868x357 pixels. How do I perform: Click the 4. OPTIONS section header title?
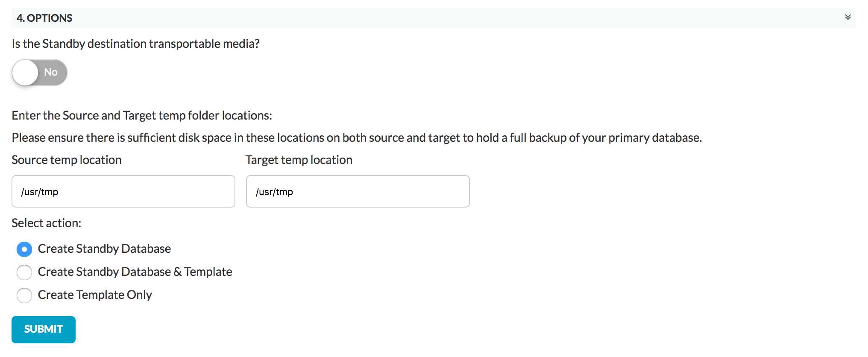click(x=44, y=18)
